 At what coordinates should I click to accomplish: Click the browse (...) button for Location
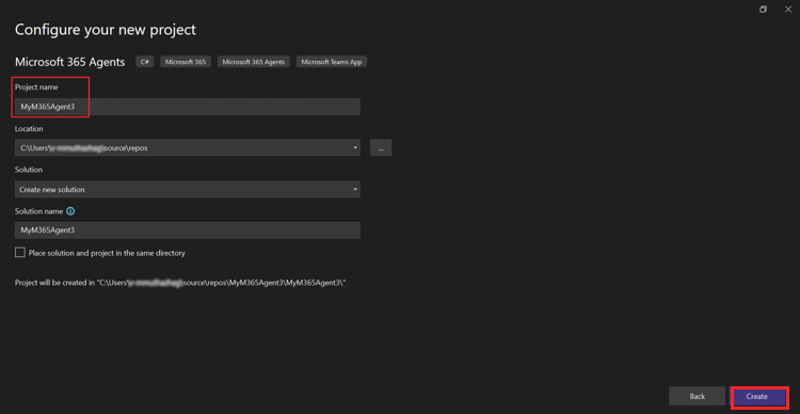(381, 148)
